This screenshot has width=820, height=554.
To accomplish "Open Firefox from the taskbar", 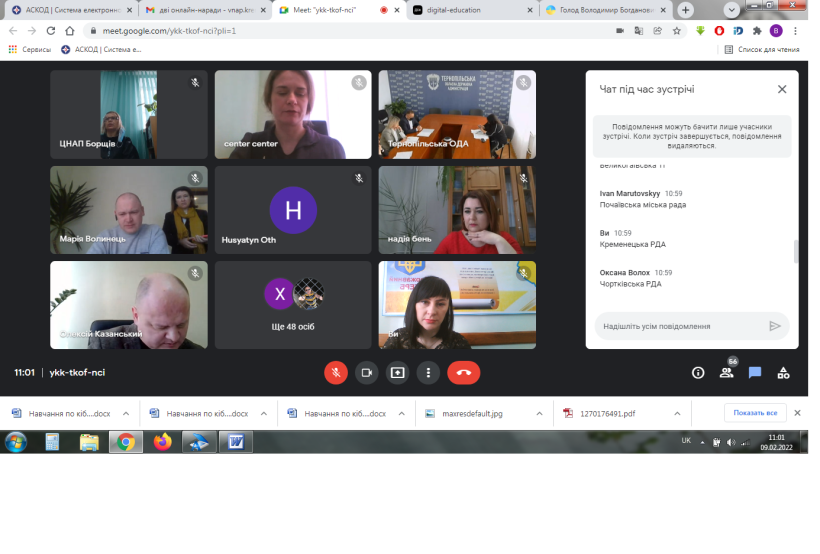I will (163, 442).
